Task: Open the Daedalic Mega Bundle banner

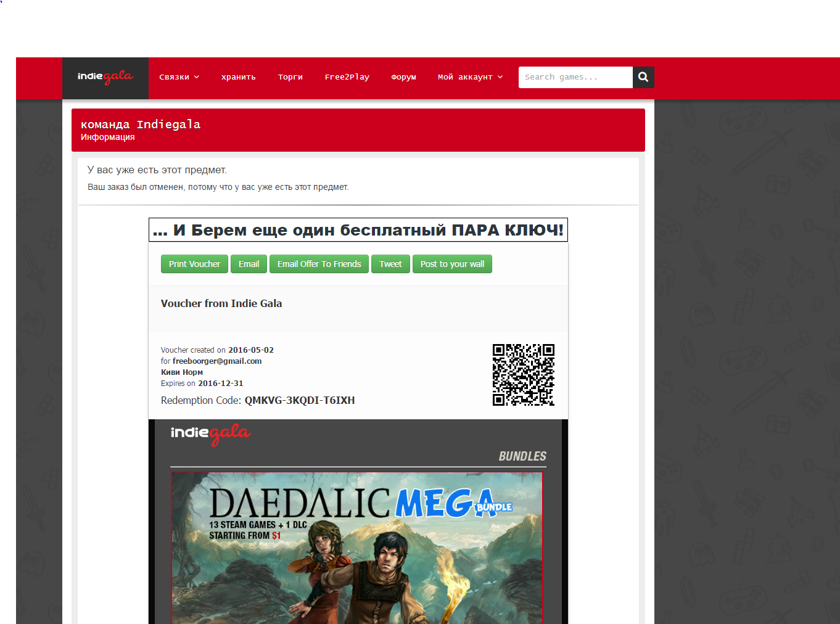Action: 357,548
